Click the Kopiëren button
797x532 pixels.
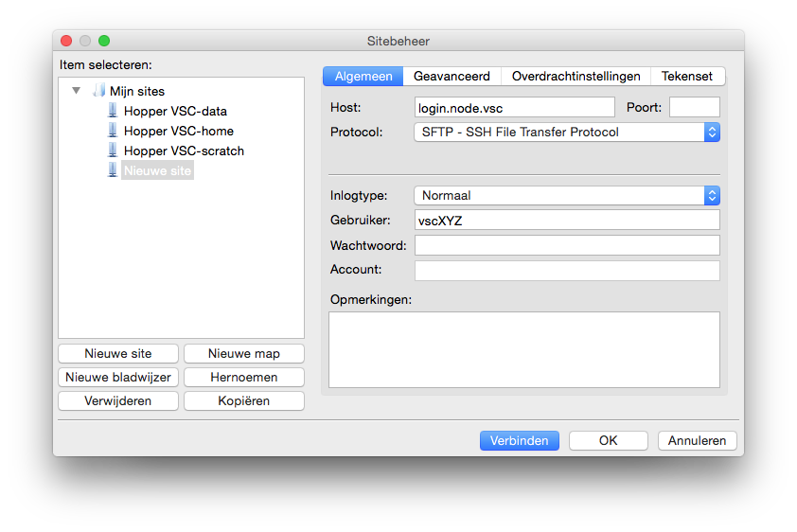coord(244,401)
